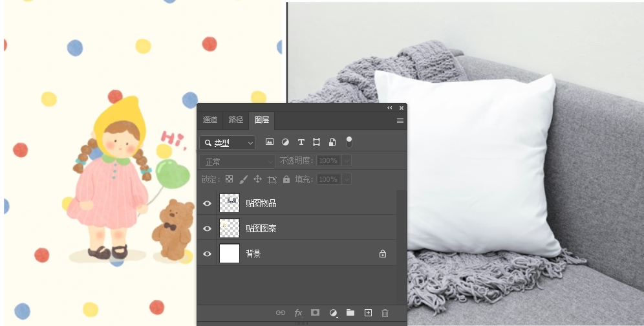Click the add layer style fx icon
644x326 pixels.
click(x=298, y=313)
